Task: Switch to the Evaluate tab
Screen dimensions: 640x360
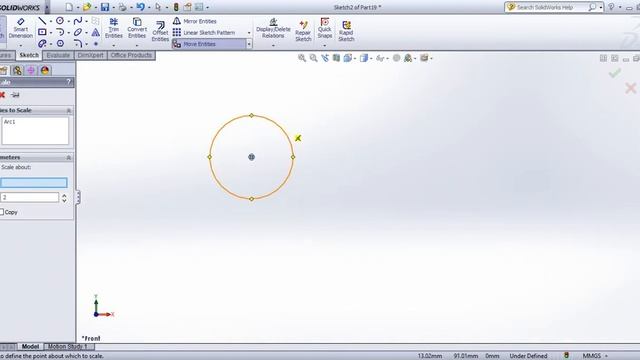Action: click(58, 55)
